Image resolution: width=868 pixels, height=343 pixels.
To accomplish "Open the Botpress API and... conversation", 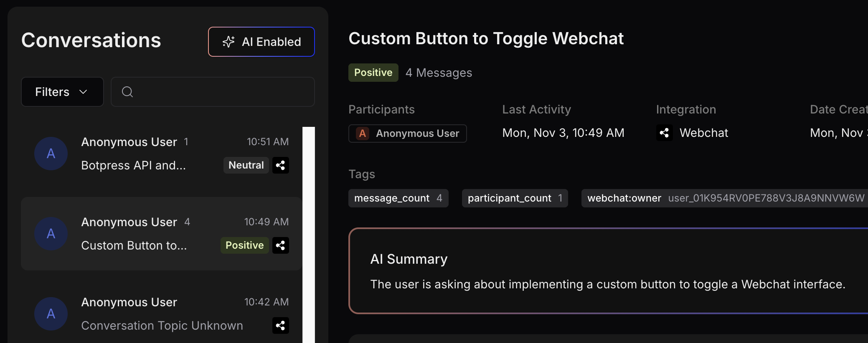I will (x=161, y=154).
